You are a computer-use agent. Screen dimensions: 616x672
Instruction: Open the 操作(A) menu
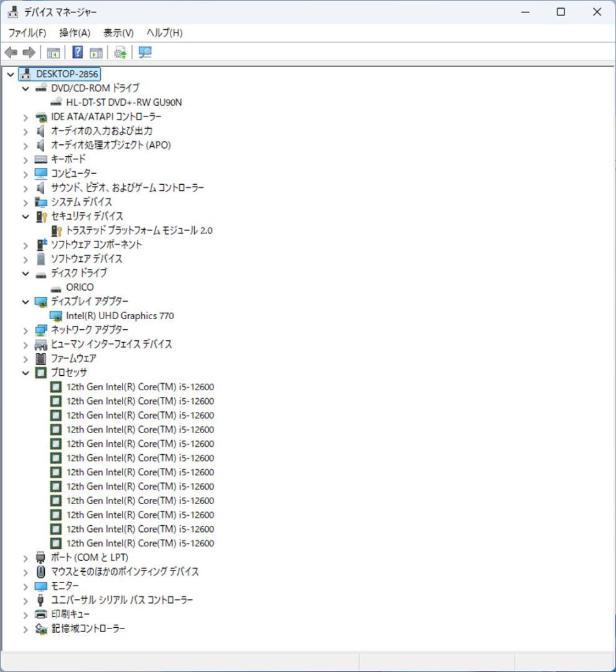pos(74,32)
